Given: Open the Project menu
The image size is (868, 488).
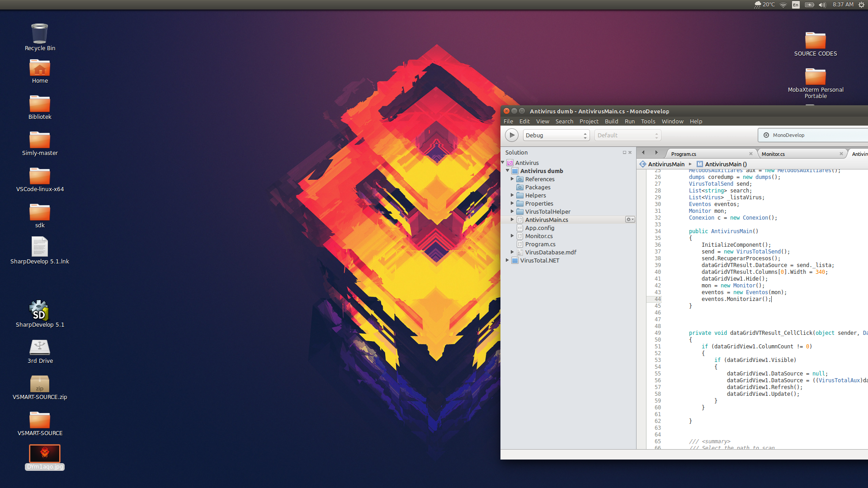Looking at the screenshot, I should 589,121.
